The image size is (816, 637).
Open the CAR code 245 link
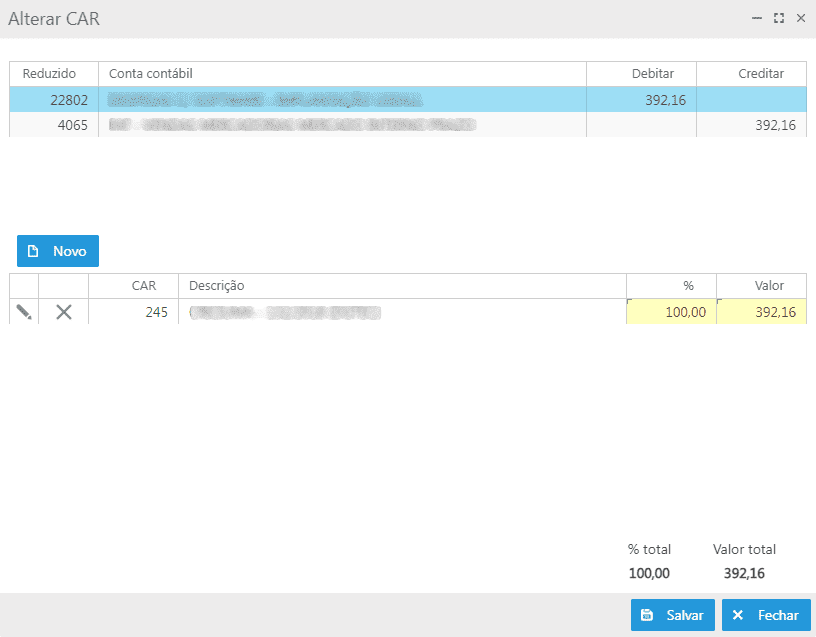(155, 312)
